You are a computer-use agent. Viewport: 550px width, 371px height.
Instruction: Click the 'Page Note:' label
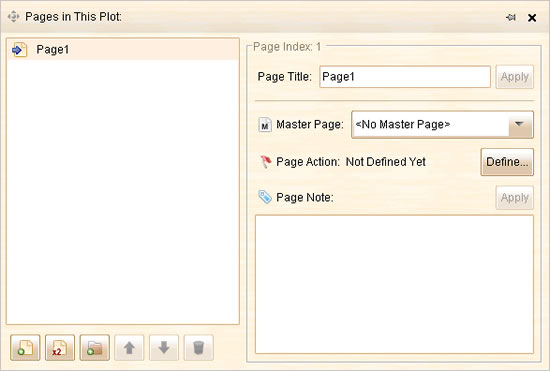click(x=305, y=197)
